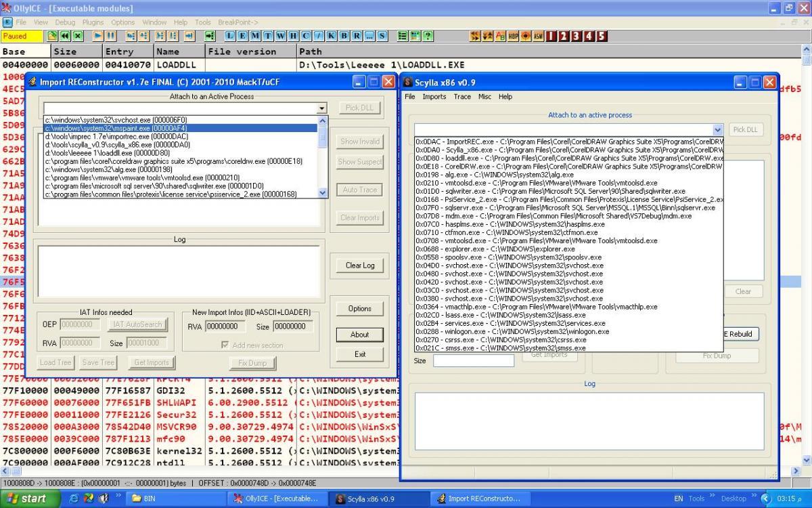Click Clear Log button in ImportREC
Image resolution: width=812 pixels, height=508 pixels.
359,266
